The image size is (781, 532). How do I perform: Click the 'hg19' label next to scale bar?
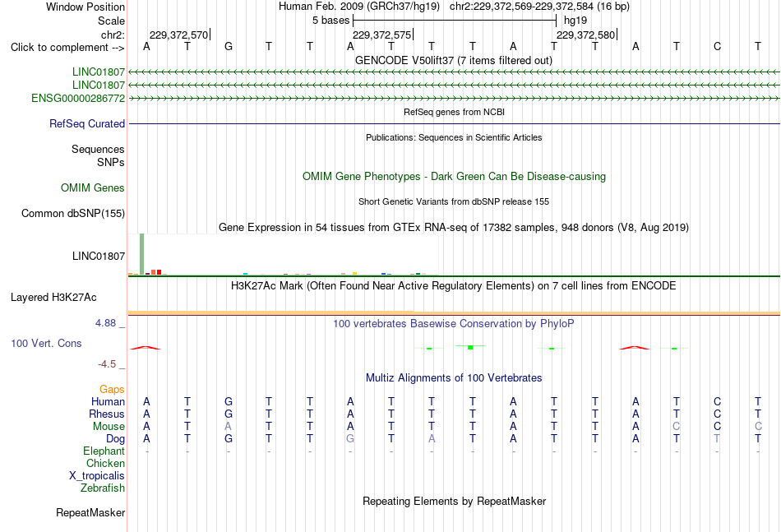tap(575, 21)
